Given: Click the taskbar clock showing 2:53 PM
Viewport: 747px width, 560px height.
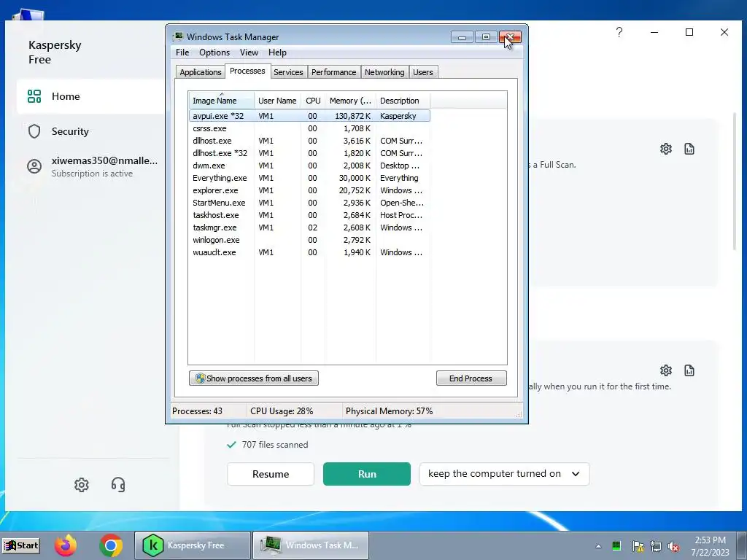Looking at the screenshot, I should coord(710,545).
